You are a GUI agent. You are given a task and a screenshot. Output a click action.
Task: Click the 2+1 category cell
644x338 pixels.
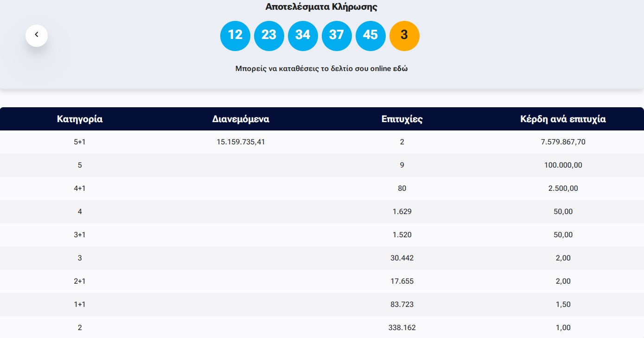[80, 281]
